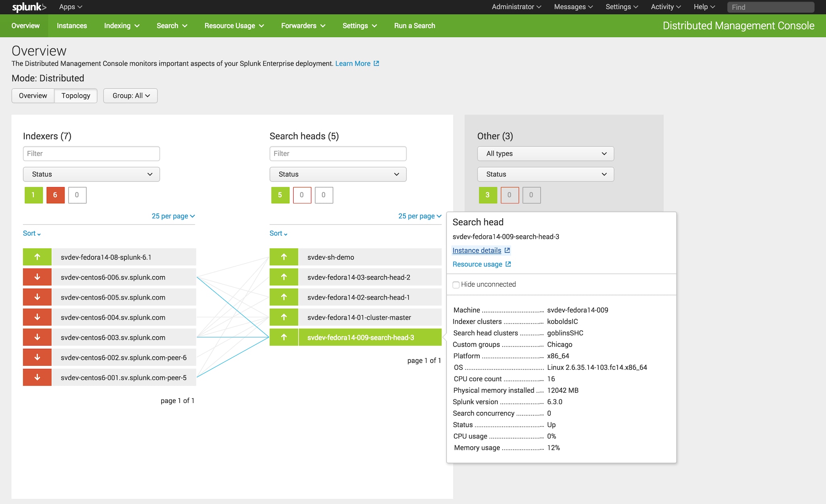
Task: Click Run a Search
Action: [x=415, y=26]
